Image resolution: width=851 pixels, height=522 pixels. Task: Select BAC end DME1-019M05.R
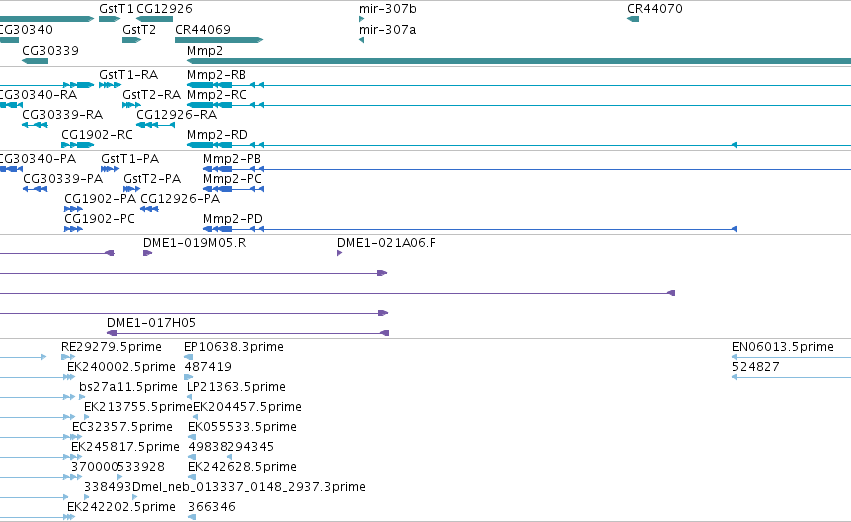coord(148,253)
